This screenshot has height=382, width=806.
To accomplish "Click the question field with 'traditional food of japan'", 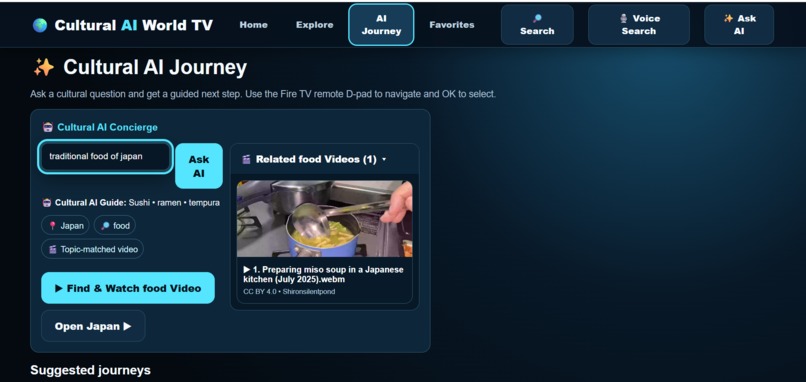I will pos(105,157).
